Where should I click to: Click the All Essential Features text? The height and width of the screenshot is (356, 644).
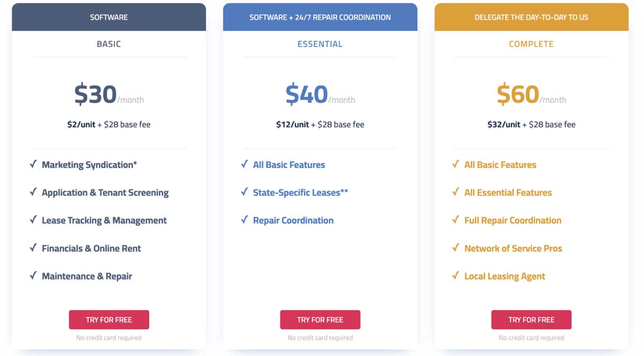(508, 192)
